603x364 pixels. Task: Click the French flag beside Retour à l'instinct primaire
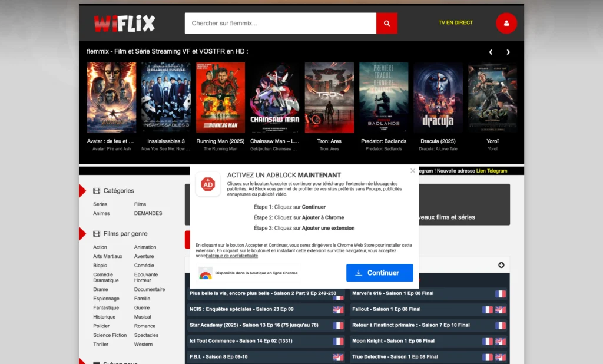(501, 326)
